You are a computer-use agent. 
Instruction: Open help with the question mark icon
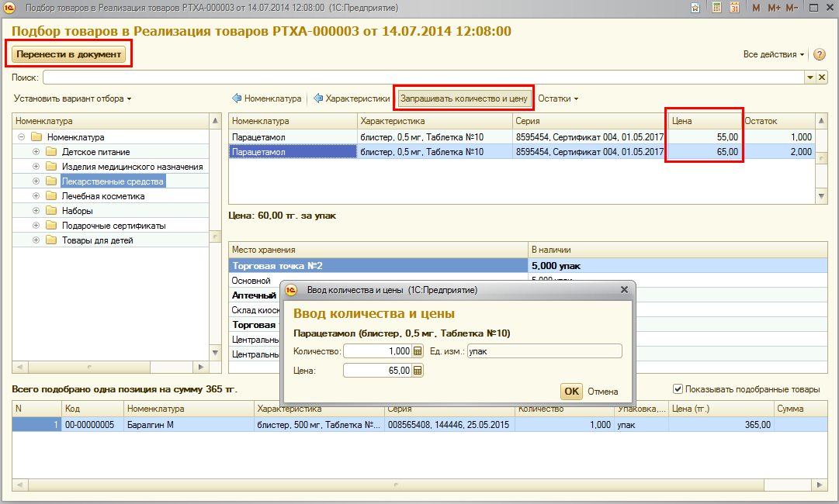pyautogui.click(x=820, y=55)
